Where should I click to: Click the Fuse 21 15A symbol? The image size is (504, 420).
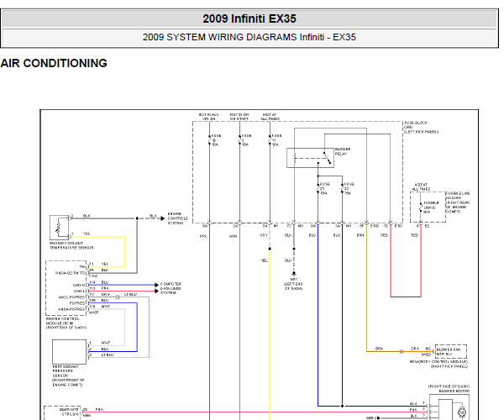click(x=318, y=189)
